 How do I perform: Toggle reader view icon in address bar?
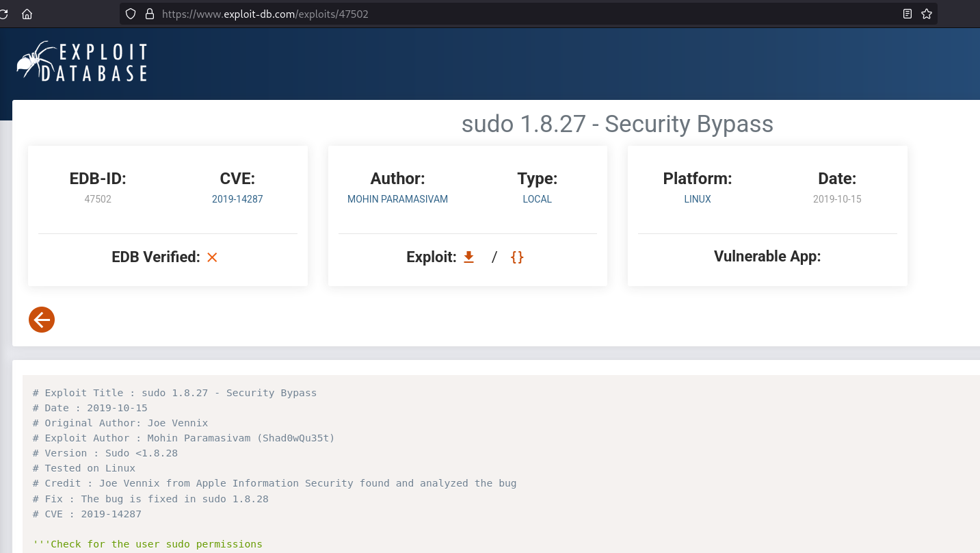coord(908,14)
